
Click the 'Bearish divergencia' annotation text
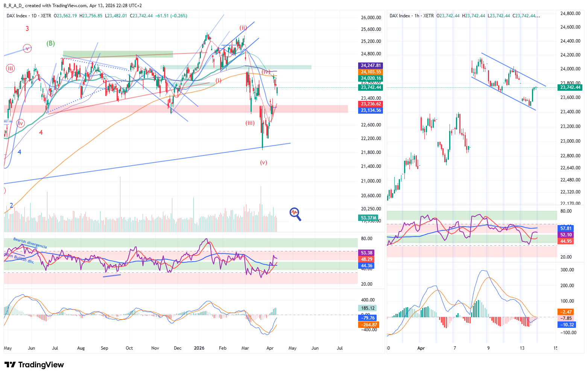(30, 243)
